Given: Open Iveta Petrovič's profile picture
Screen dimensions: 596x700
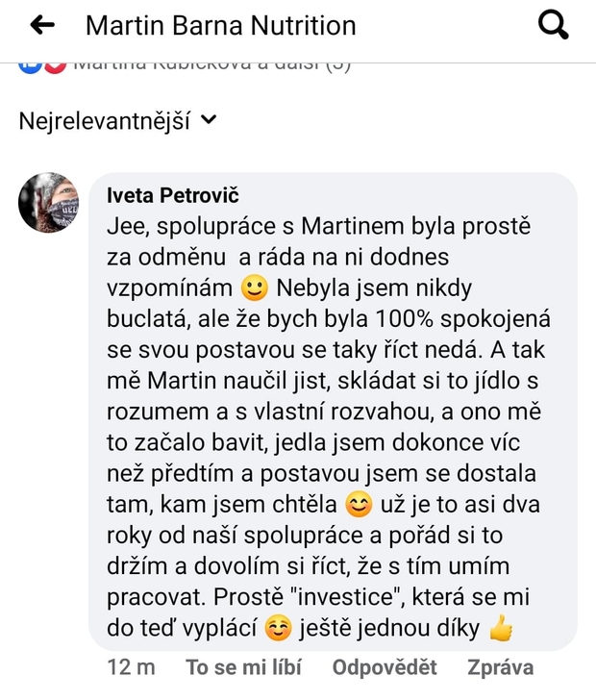Looking at the screenshot, I should point(49,203).
